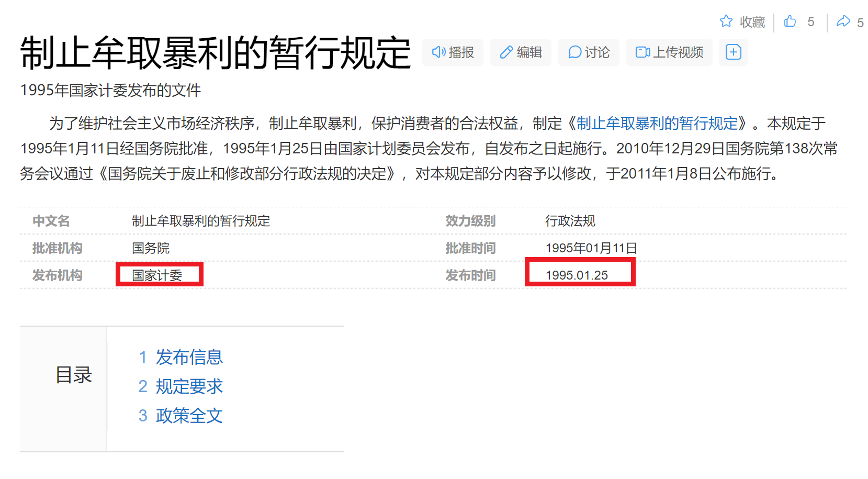Click the 1995年01月11日 date value
The height and width of the screenshot is (479, 868).
[591, 248]
